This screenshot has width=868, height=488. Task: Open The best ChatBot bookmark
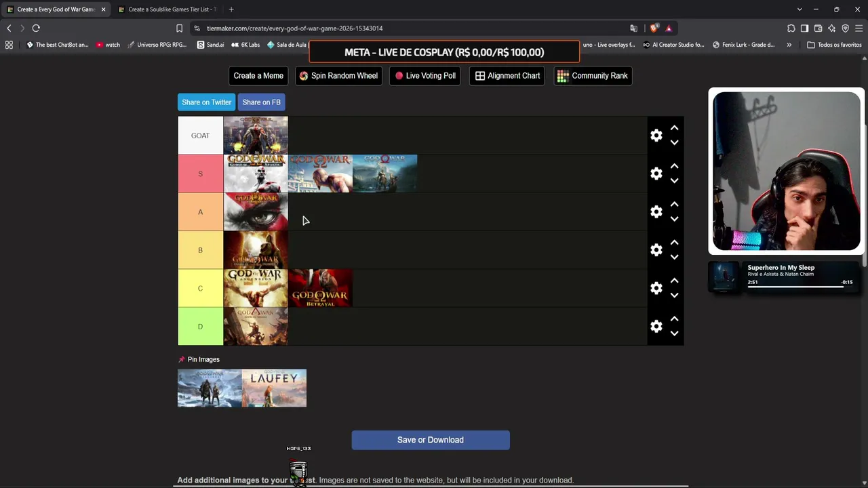57,45
